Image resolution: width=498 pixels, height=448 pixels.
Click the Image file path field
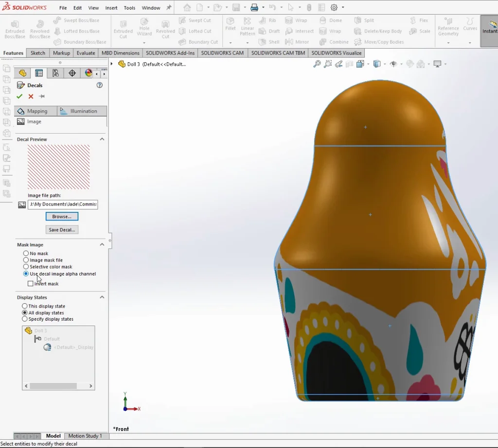pos(62,205)
